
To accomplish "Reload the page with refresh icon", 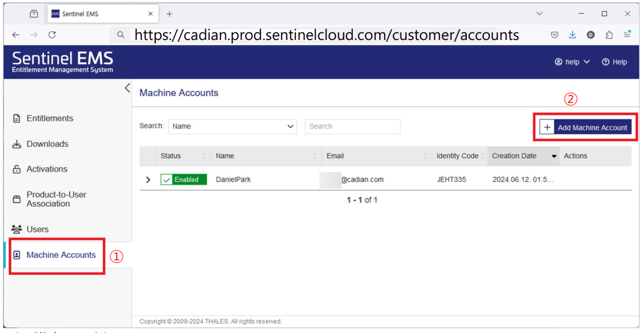I will tap(52, 35).
